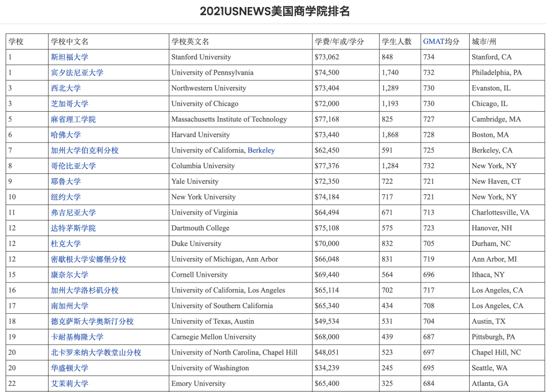
Task: Open the 斯坦福大学 link
Action: click(x=69, y=57)
